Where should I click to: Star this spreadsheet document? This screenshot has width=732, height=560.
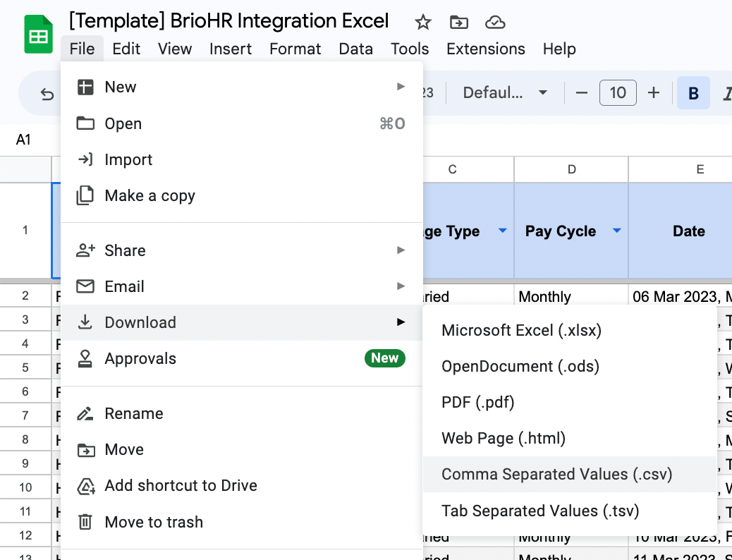point(423,22)
